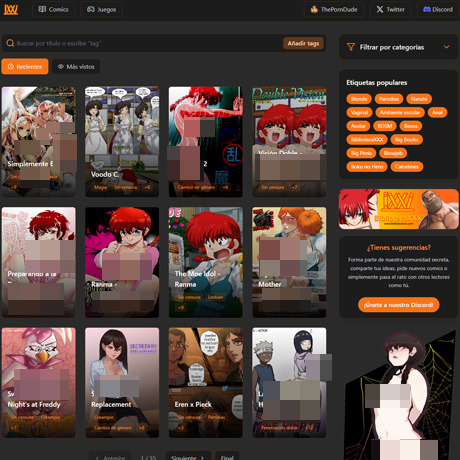Click ¡Únete a nuestro Discord! button

(399, 305)
